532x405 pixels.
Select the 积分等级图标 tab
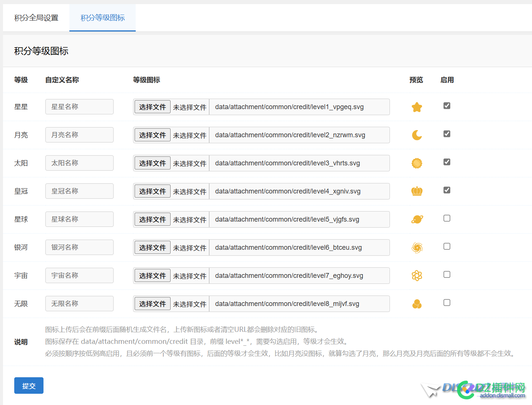[102, 18]
